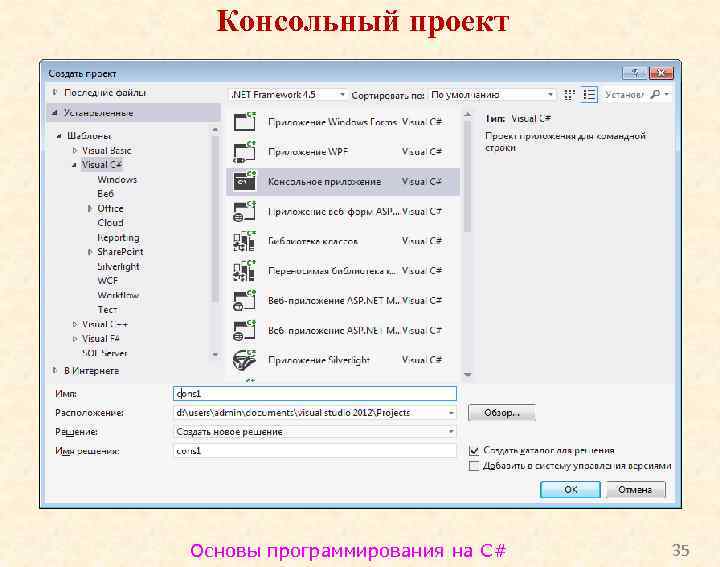Expand the Visual Basic tree node

click(x=74, y=151)
